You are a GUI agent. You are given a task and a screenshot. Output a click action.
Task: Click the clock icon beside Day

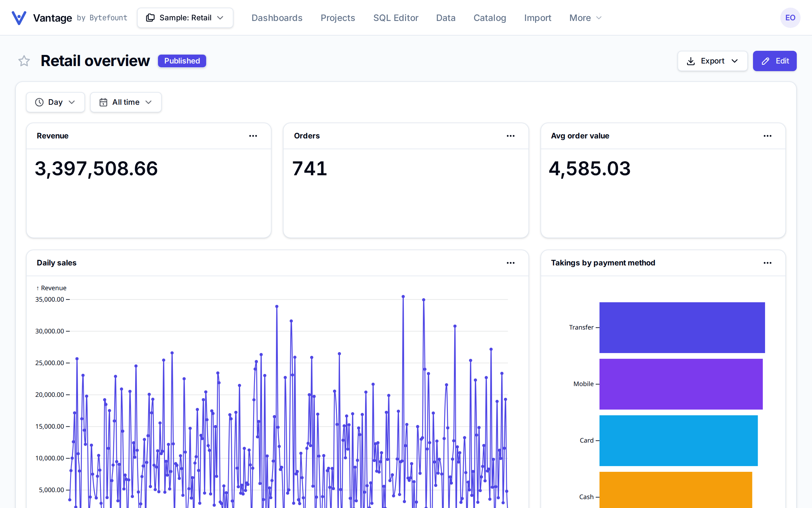tap(39, 102)
